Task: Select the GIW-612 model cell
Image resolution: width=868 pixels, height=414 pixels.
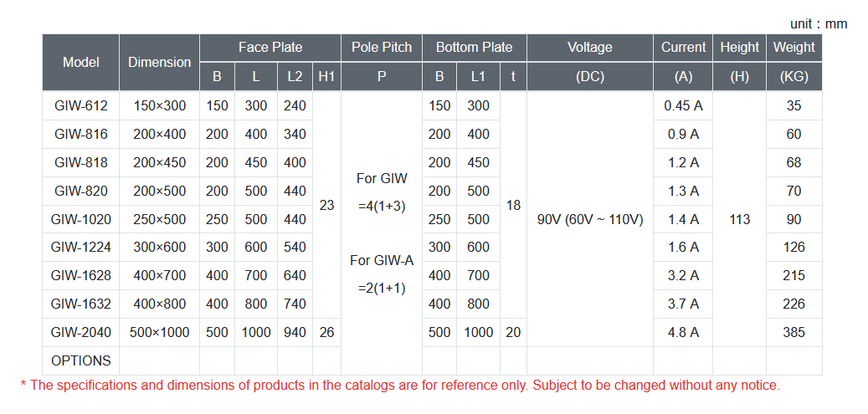Action: point(81,105)
